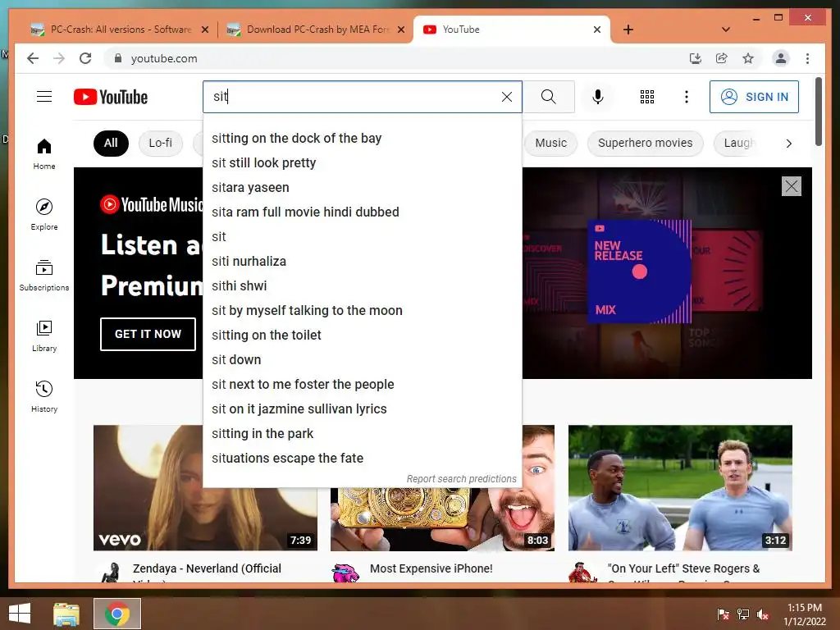
Task: Choose suggestion siti nurhaliza
Action: pos(362,262)
